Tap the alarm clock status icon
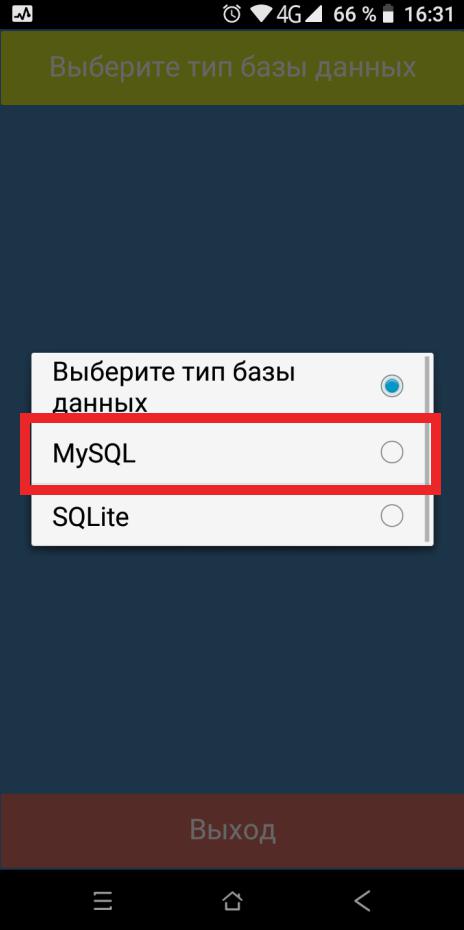Image resolution: width=464 pixels, height=930 pixels. (231, 15)
